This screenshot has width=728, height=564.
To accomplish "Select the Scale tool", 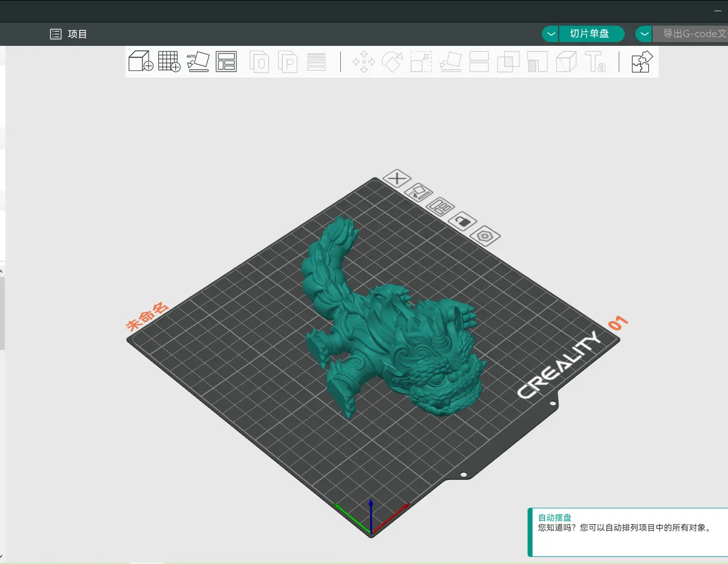I will click(x=421, y=62).
